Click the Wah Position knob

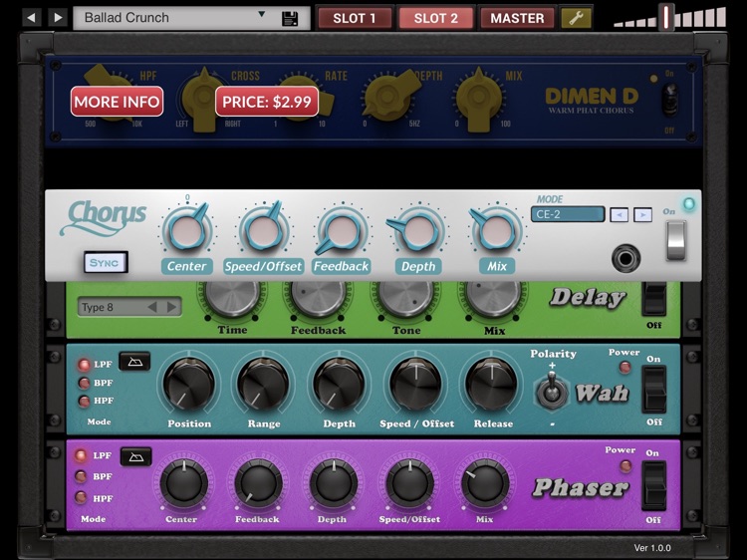pos(189,385)
